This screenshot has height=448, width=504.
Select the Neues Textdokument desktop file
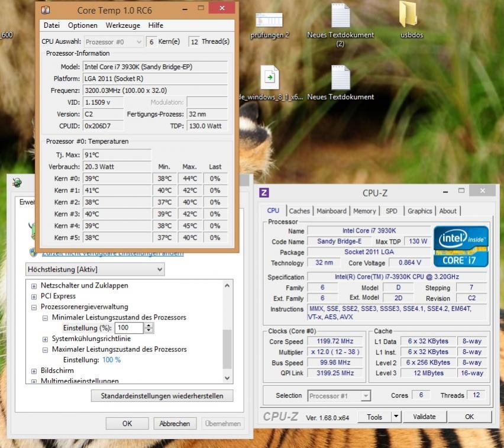point(340,83)
